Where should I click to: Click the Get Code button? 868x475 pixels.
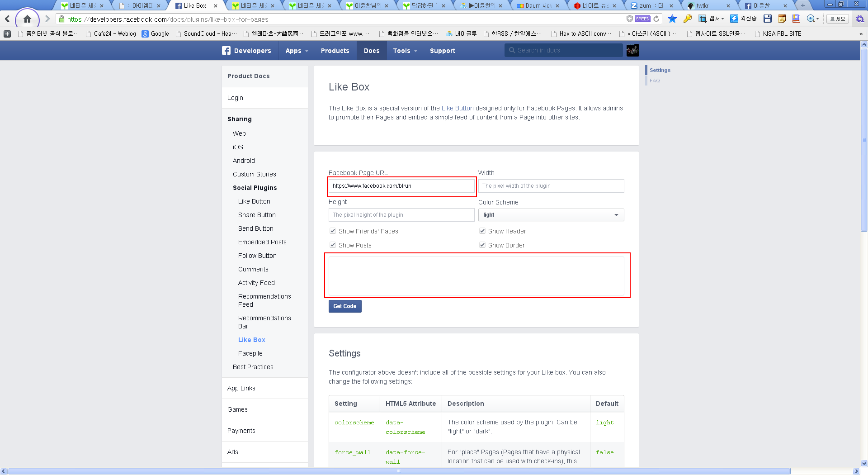click(x=345, y=306)
